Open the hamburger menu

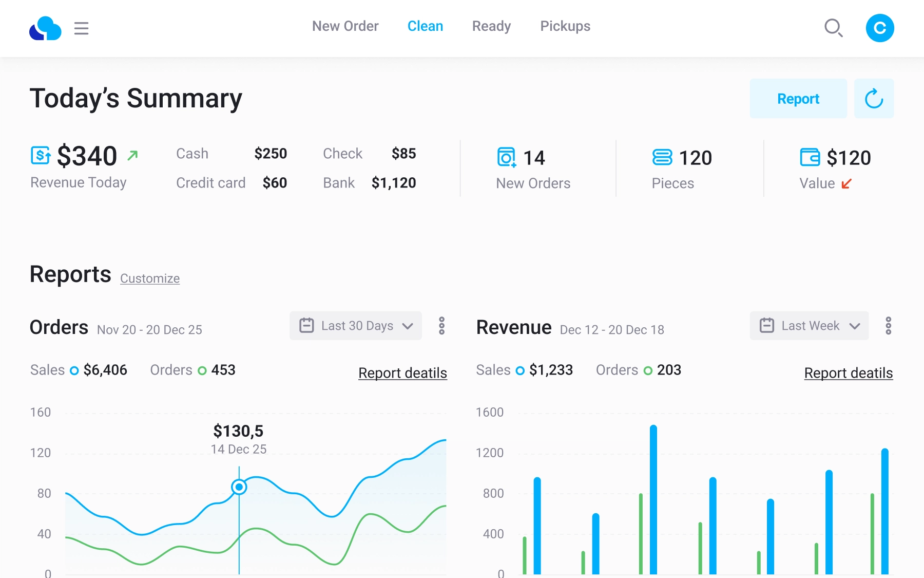(x=81, y=28)
